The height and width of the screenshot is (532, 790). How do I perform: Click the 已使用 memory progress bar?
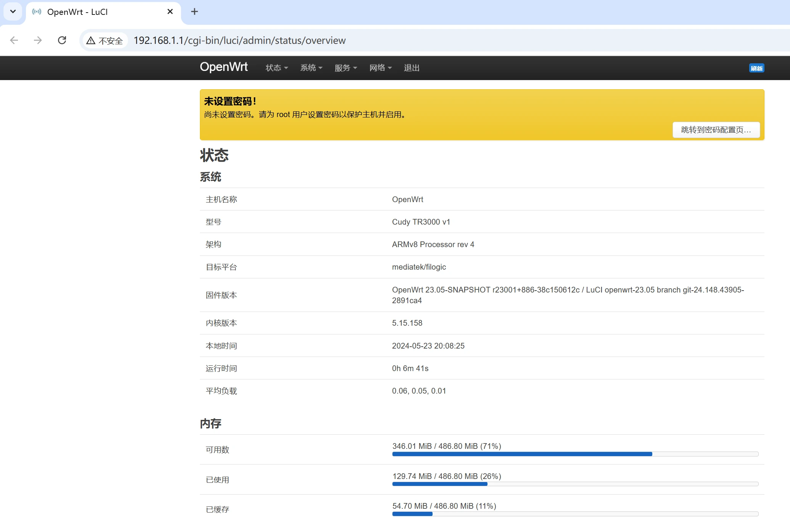click(575, 484)
